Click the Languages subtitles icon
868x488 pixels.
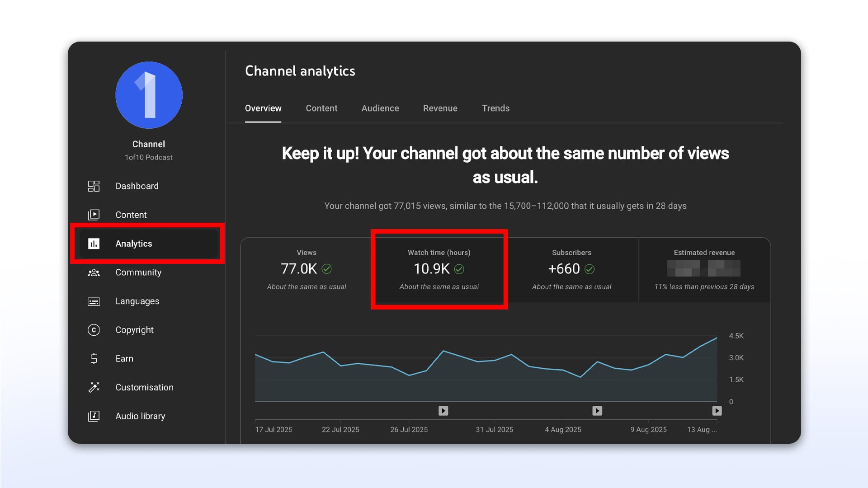click(94, 301)
